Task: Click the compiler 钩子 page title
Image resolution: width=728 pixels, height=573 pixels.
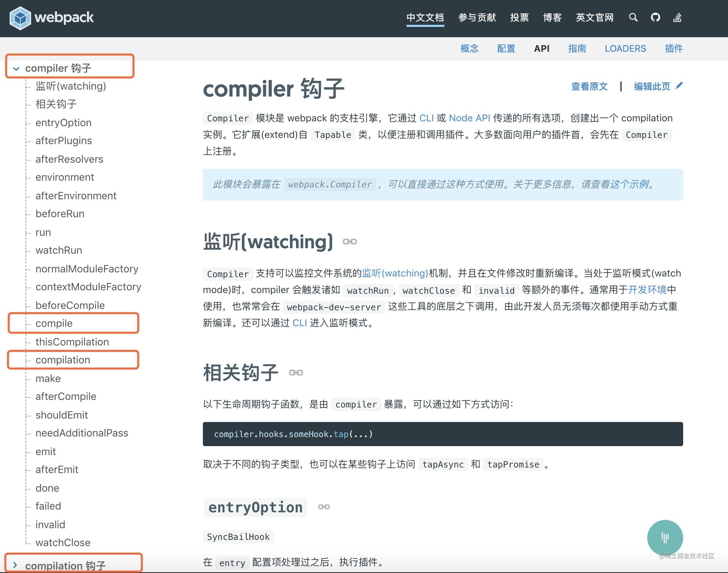Action: (274, 89)
